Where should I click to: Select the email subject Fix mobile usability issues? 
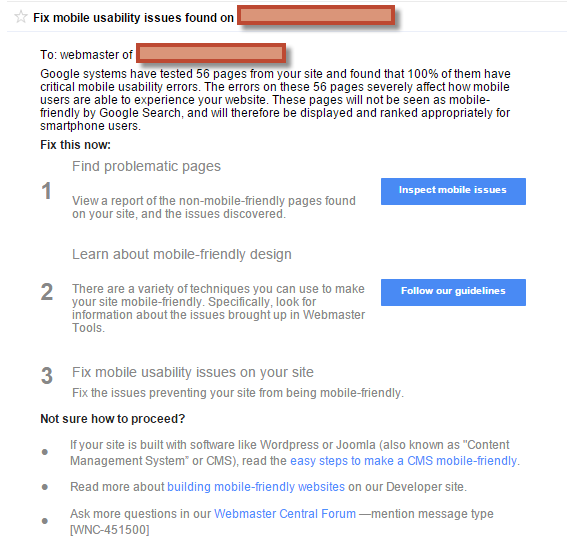coord(133,17)
